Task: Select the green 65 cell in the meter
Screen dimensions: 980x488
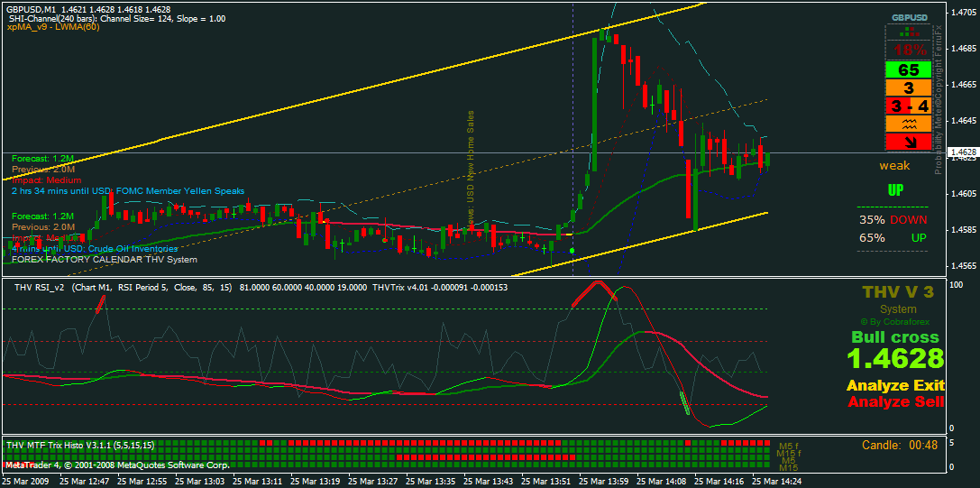Action: (908, 69)
